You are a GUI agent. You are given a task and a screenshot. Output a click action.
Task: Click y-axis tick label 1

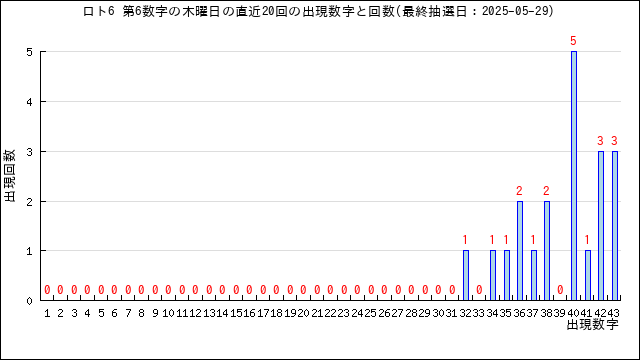click(x=29, y=251)
